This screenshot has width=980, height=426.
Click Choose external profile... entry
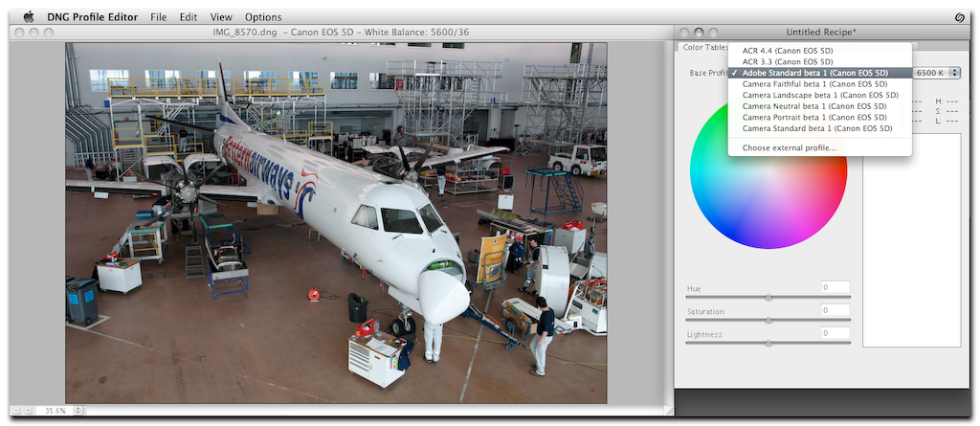[819, 147]
